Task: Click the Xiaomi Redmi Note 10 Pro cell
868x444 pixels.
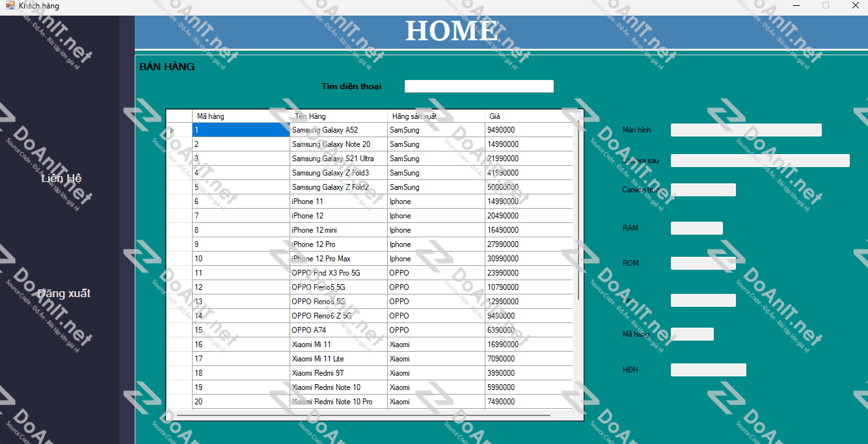Action: [338, 402]
